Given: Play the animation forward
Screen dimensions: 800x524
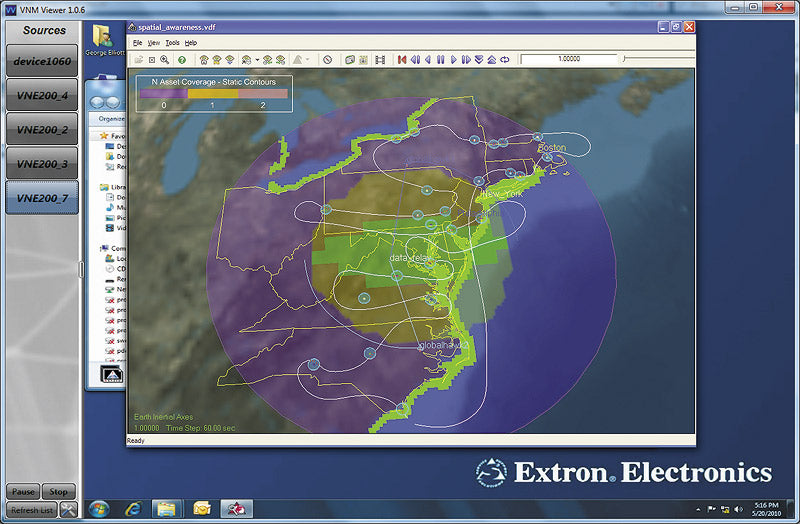Looking at the screenshot, I should pyautogui.click(x=454, y=60).
